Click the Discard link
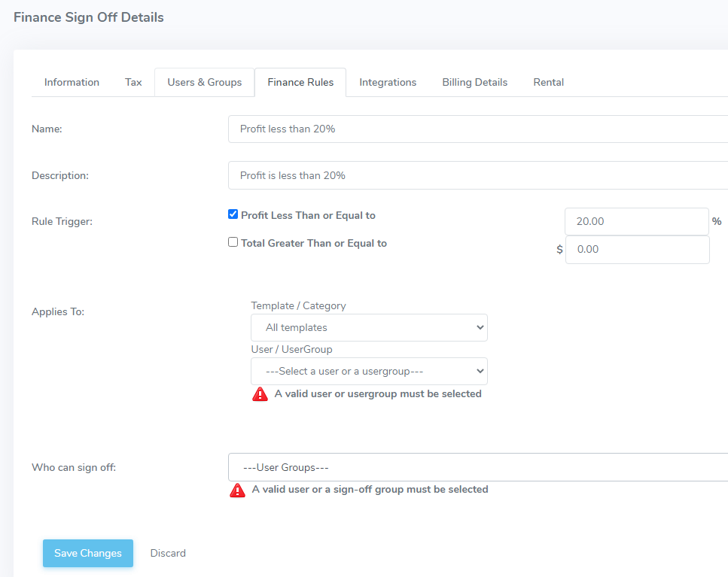The image size is (728, 577). pos(168,553)
